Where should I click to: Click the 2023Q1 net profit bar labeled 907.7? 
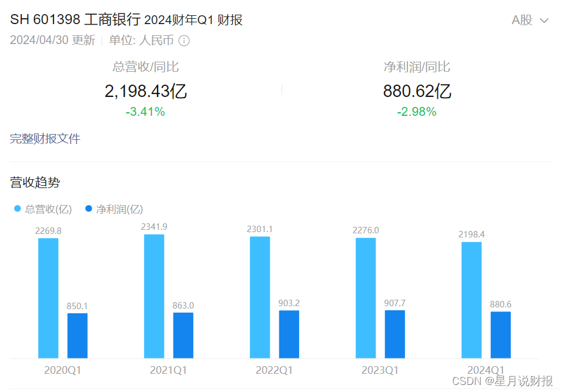pyautogui.click(x=395, y=334)
